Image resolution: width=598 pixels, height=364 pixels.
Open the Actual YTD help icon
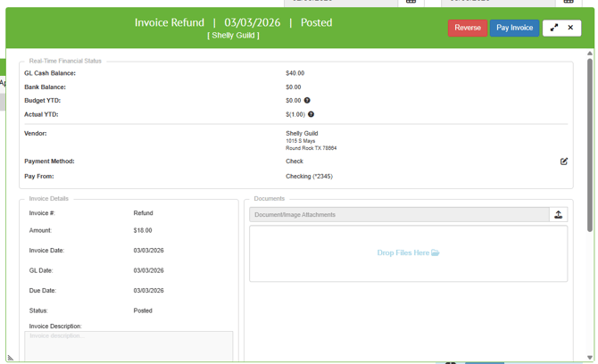311,114
